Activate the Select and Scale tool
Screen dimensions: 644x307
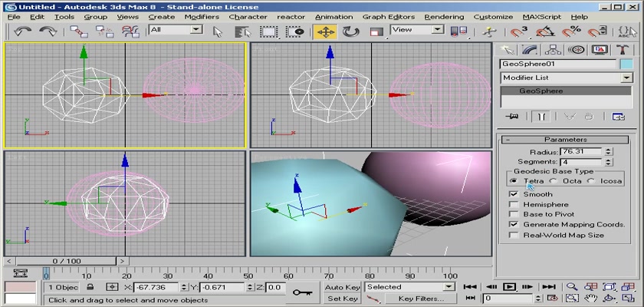point(376,32)
